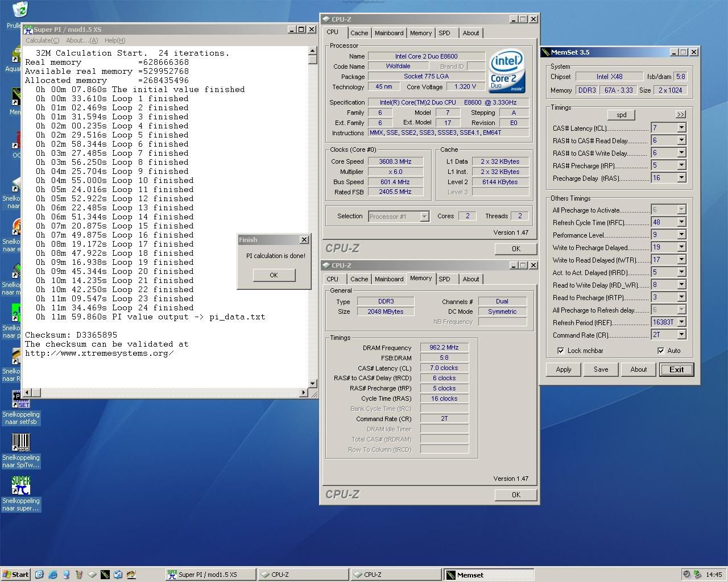Click Super PI vertical scrollbar down arrow
Screen dimensions: 728x582
point(312,384)
